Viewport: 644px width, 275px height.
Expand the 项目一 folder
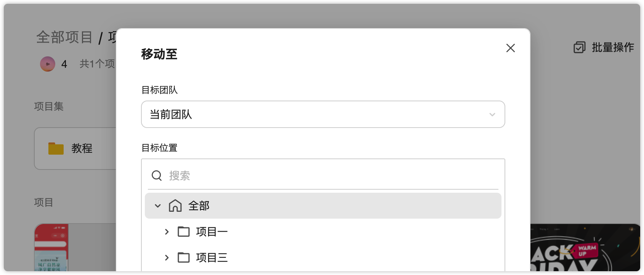(x=167, y=232)
